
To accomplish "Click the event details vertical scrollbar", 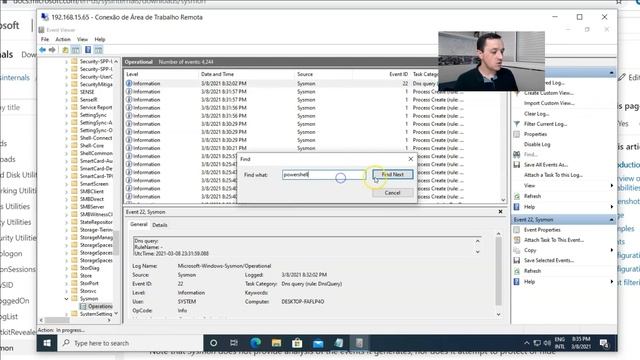I will point(498,271).
